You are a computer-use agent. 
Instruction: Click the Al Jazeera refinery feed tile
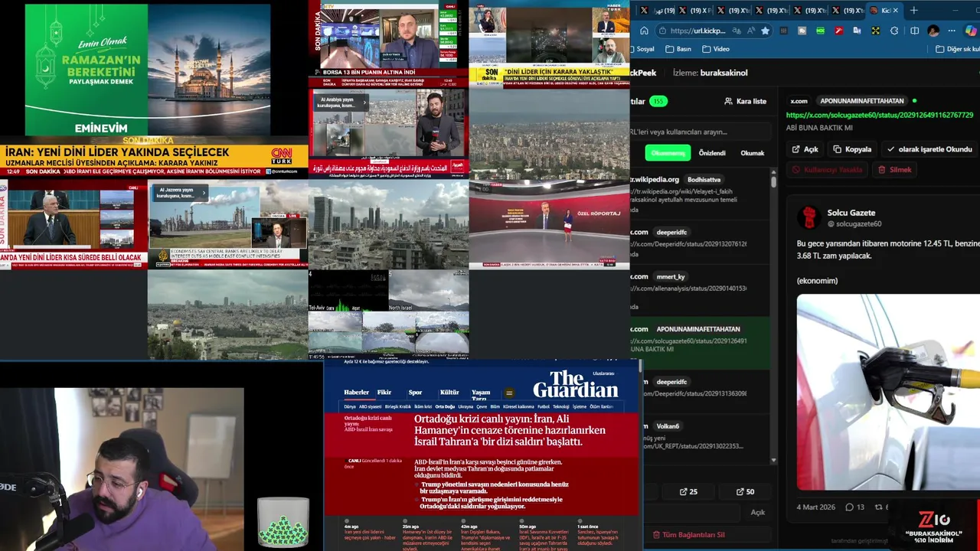[x=227, y=224]
